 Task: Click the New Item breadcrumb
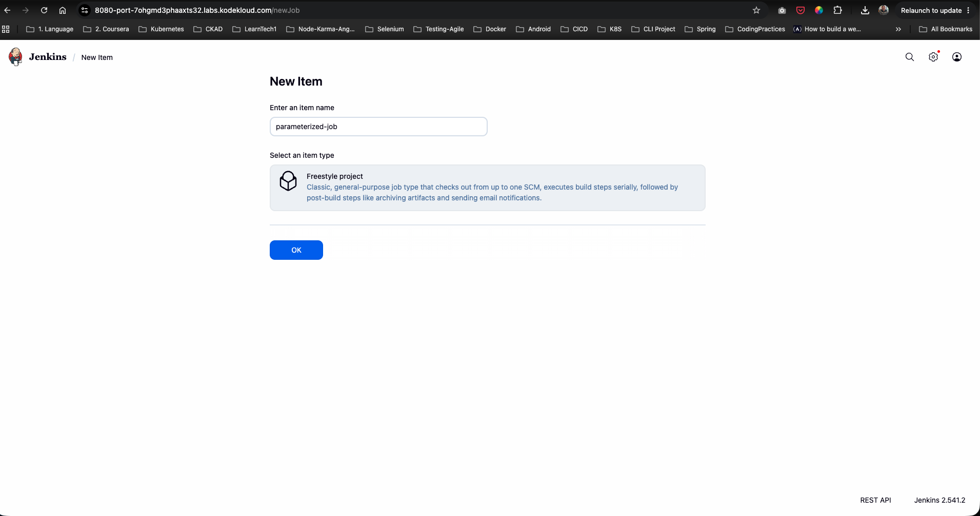pos(97,57)
